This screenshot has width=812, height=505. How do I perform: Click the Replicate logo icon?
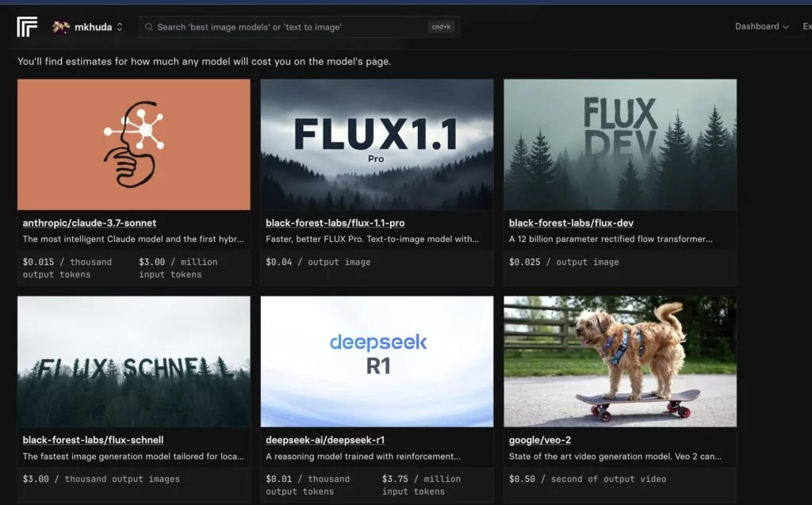(x=27, y=27)
